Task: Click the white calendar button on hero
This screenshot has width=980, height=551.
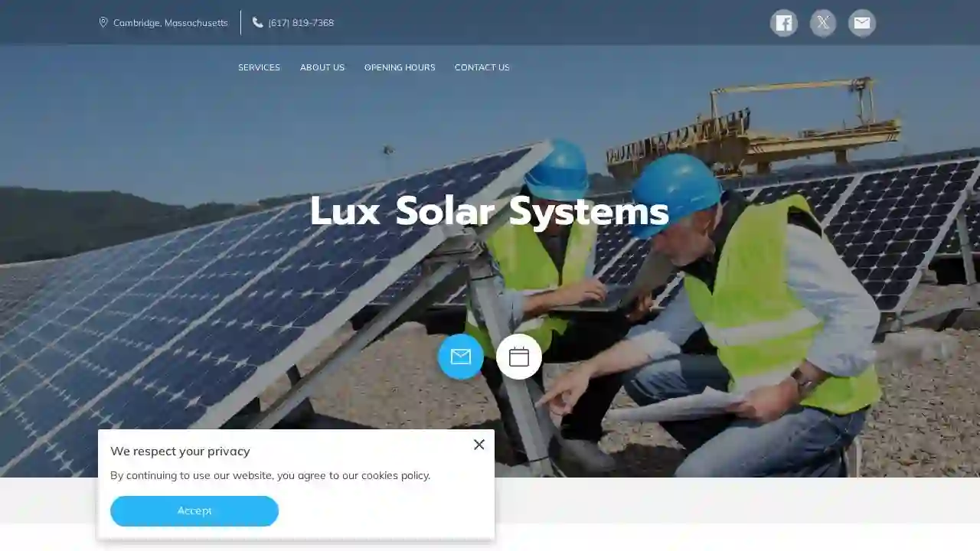Action: click(x=519, y=357)
